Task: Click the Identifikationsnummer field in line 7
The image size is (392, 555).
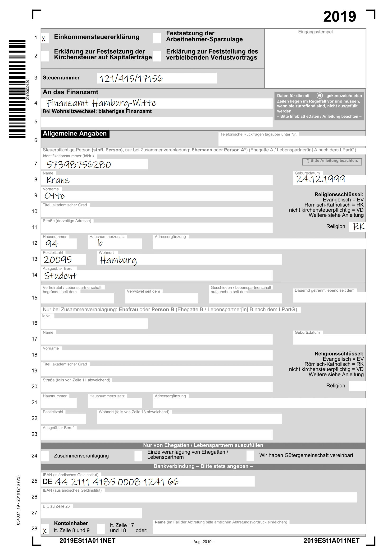Action: 94,164
